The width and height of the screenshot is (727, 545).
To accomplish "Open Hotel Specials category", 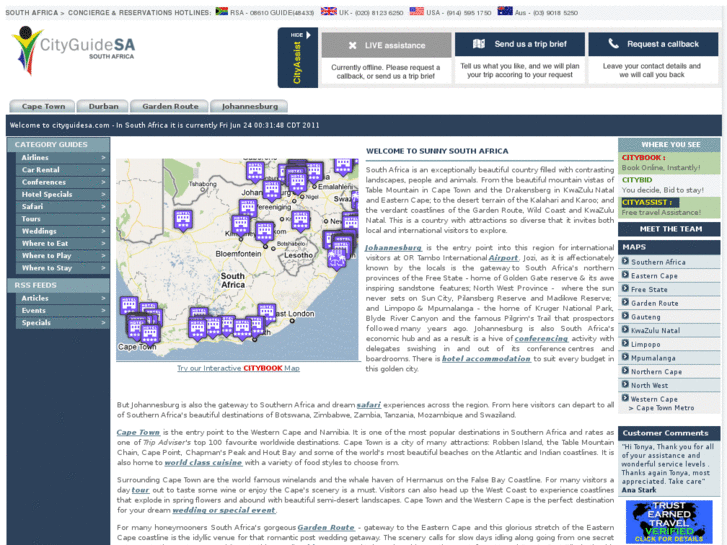I will (63, 194).
